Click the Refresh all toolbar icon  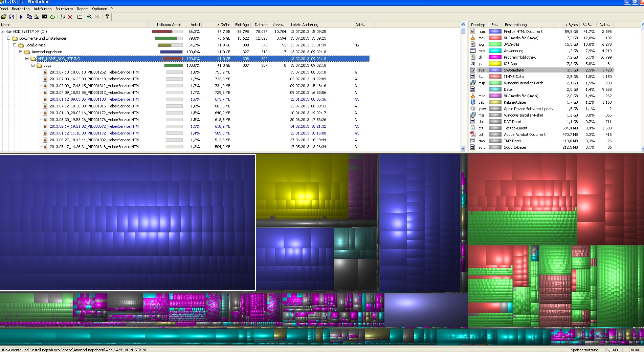click(x=12, y=17)
